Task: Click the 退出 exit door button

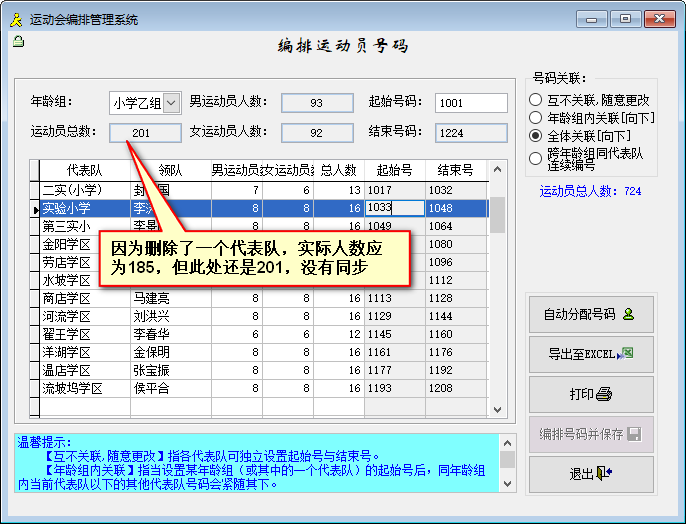Action: [x=590, y=473]
